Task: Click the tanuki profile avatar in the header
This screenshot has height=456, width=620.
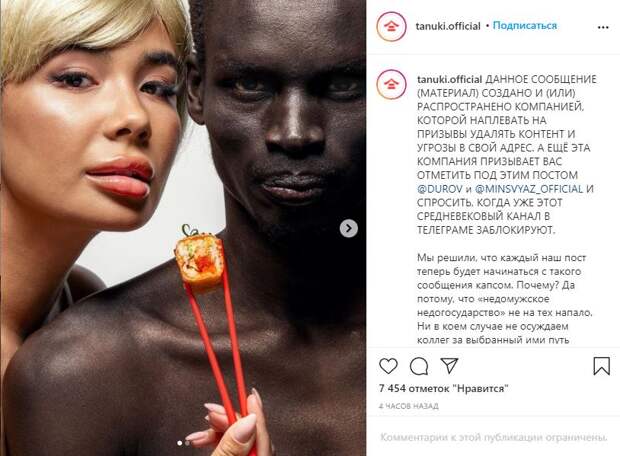Action: (391, 26)
